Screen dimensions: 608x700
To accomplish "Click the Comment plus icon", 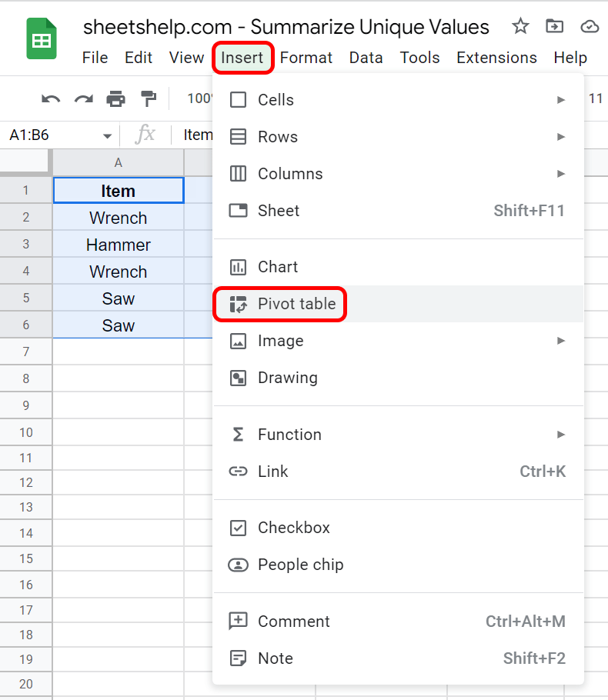I will 238,621.
